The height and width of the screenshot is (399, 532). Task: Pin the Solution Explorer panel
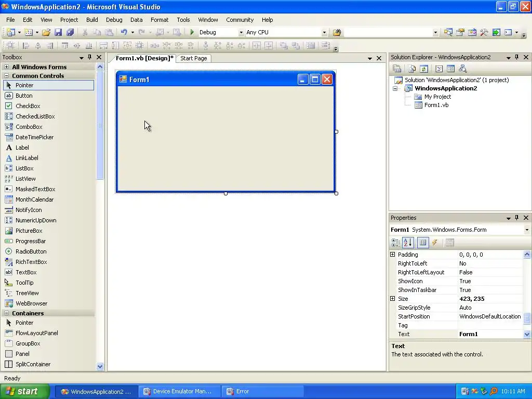(517, 57)
